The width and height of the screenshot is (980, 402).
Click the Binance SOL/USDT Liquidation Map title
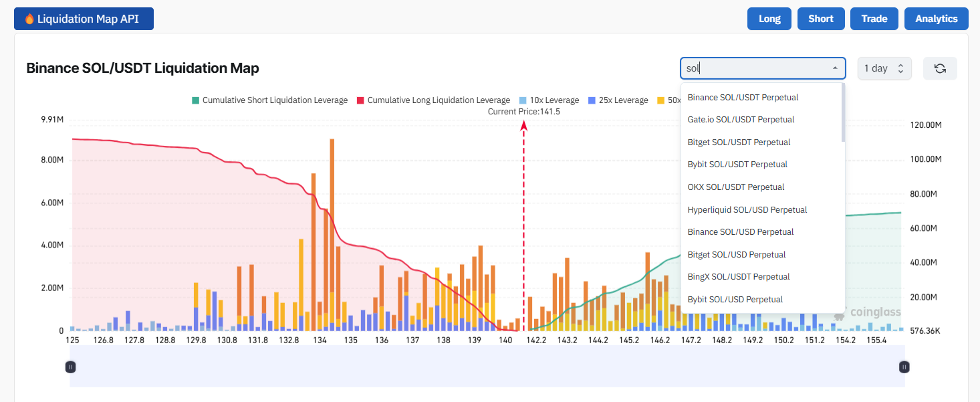click(x=142, y=68)
